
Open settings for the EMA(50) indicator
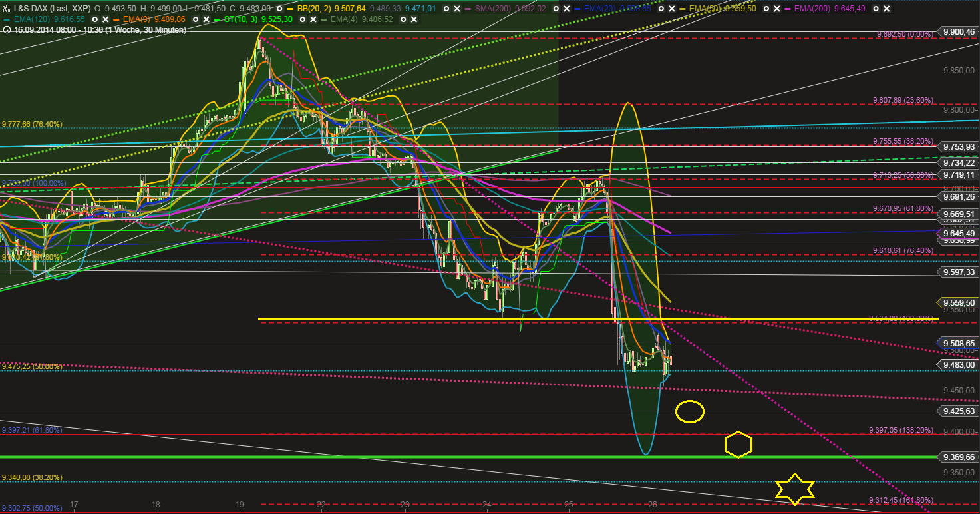click(766, 9)
